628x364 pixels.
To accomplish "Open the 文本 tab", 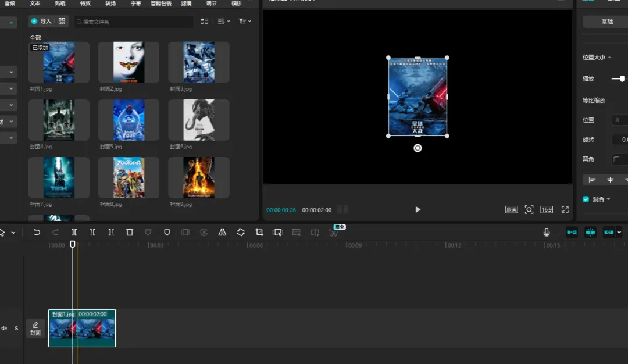I will 35,3.
